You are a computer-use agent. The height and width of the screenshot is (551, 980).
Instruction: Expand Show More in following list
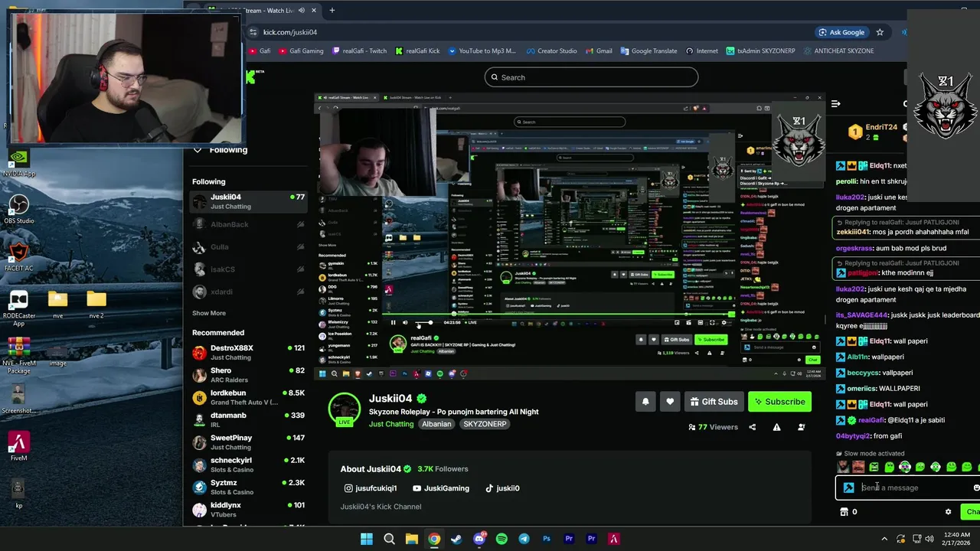tap(209, 313)
